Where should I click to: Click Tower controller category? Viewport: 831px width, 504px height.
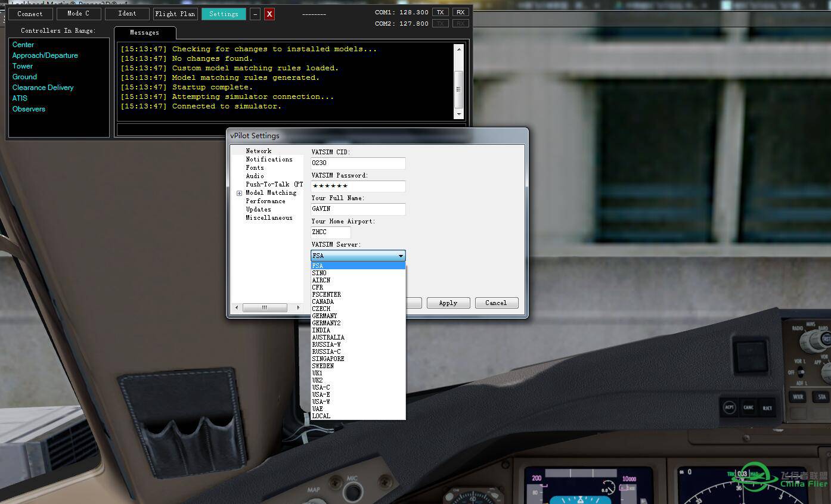(x=23, y=66)
